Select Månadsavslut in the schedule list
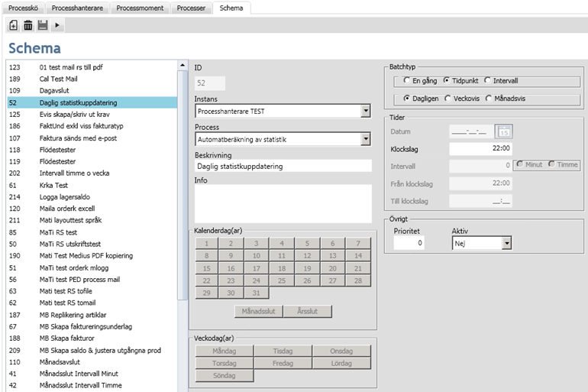The width and height of the screenshot is (588, 392). coord(62,362)
